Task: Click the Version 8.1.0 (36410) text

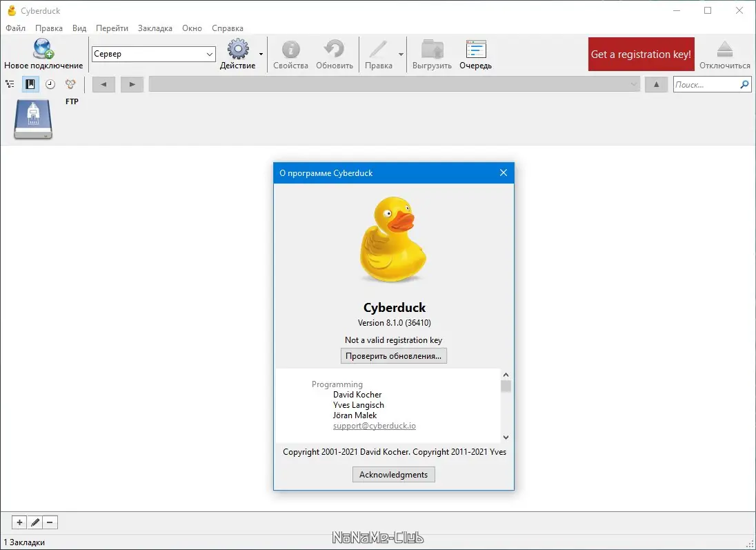Action: (x=394, y=323)
